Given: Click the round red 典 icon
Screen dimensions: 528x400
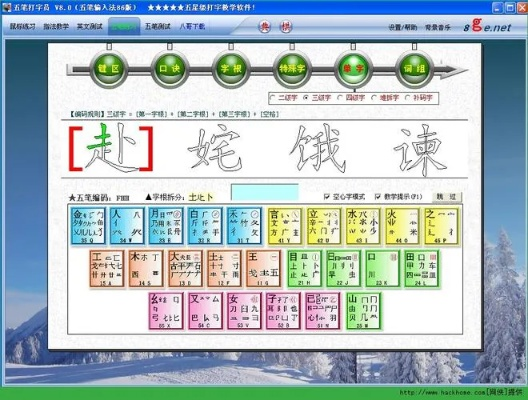Looking at the screenshot, I should coord(265,27).
